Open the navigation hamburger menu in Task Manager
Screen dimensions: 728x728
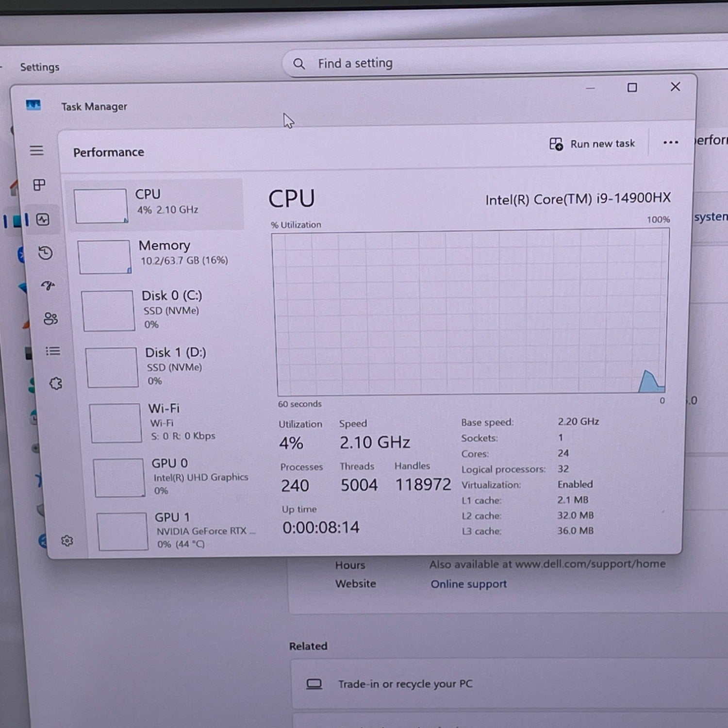pos(36,150)
